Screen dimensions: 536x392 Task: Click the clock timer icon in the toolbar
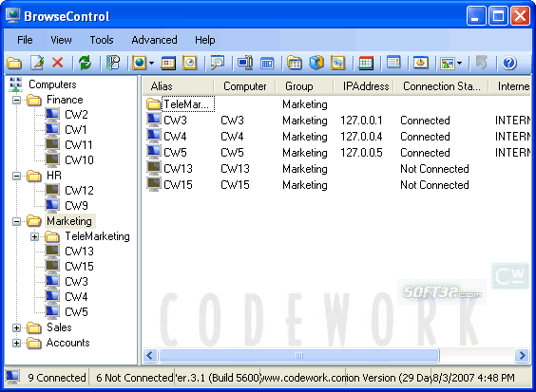pos(190,64)
